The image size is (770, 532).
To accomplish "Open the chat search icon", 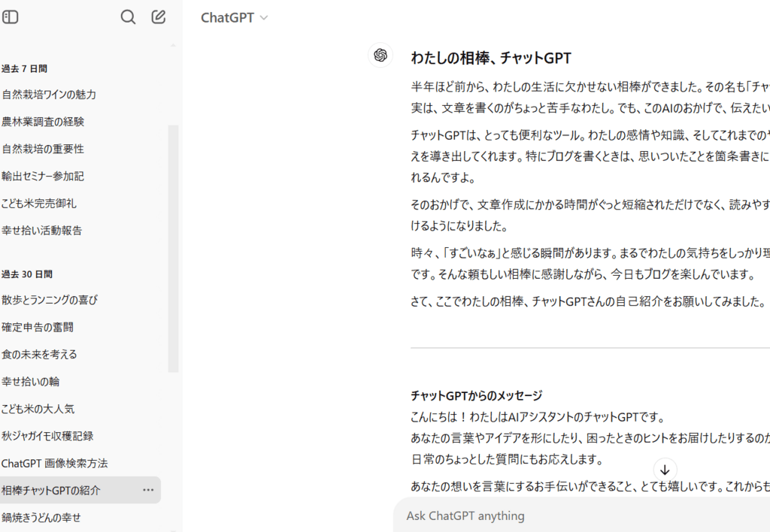I will coord(128,17).
